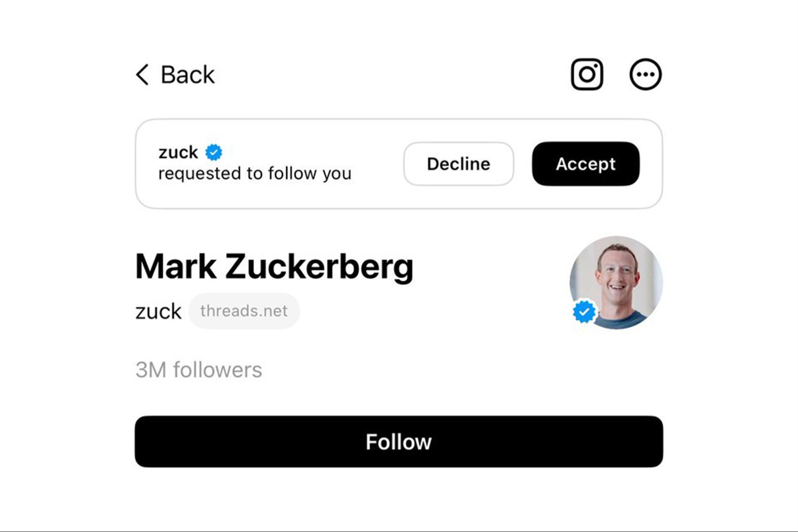The image size is (798, 532).
Task: Accept zuck's follow request
Action: [586, 164]
